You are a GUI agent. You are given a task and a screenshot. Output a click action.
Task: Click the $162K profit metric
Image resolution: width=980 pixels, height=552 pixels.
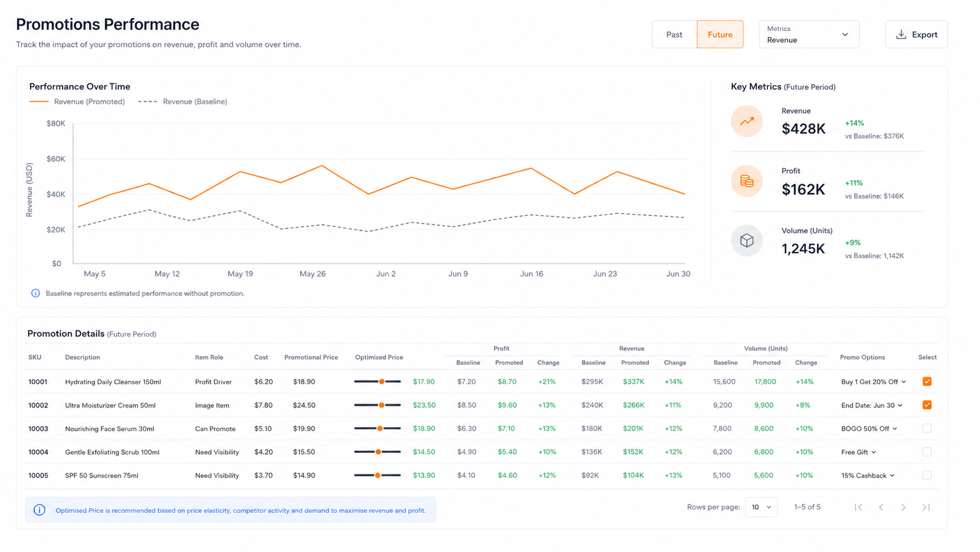tap(804, 189)
